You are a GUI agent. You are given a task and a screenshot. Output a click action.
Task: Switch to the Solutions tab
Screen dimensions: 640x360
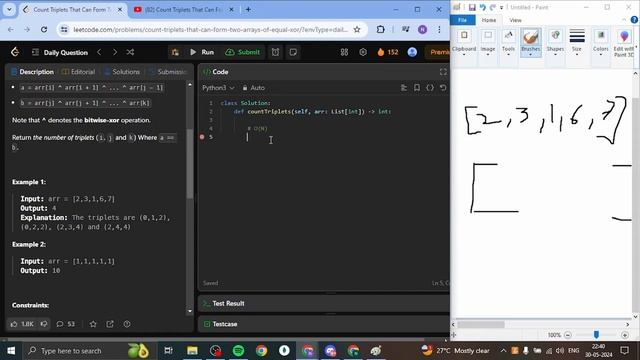(122, 72)
